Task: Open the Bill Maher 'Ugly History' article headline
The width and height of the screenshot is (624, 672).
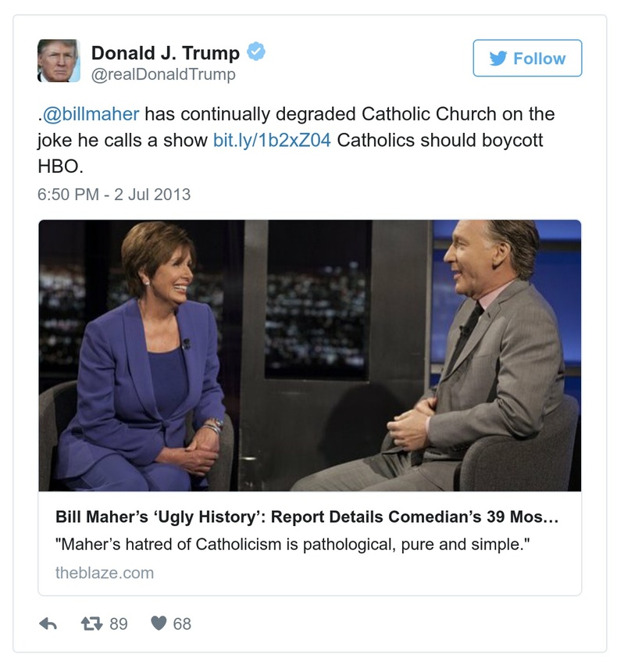Action: 308,515
